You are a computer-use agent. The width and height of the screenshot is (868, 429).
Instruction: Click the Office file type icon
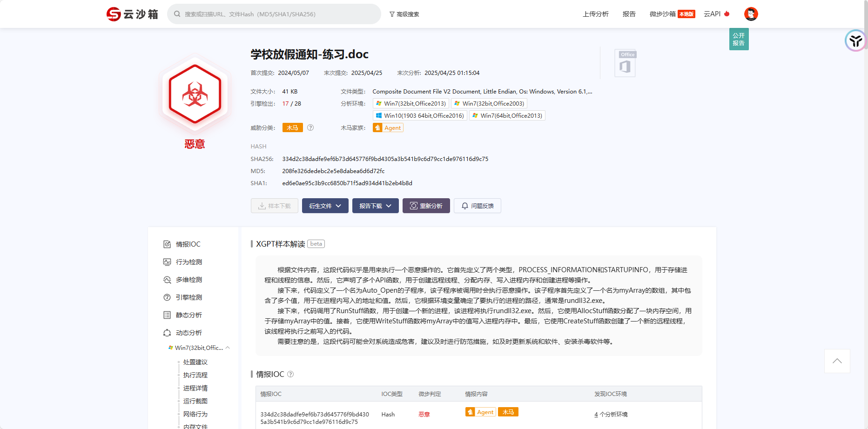(625, 63)
